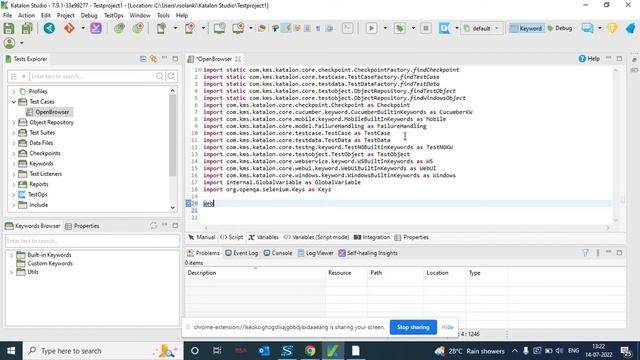Screen dimensions: 640x360
Task: Switch to the Variables tab
Action: click(x=264, y=237)
